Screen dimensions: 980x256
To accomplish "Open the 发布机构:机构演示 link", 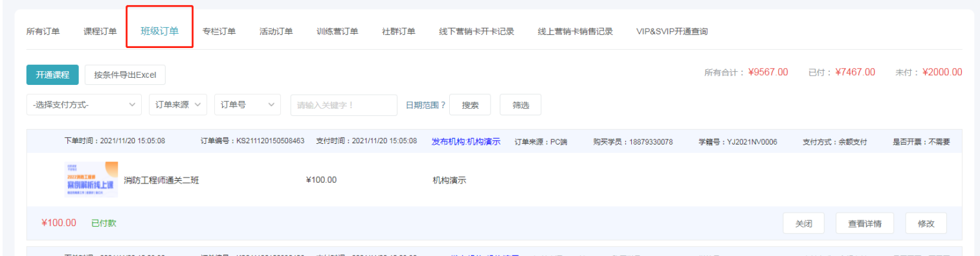I will (466, 141).
